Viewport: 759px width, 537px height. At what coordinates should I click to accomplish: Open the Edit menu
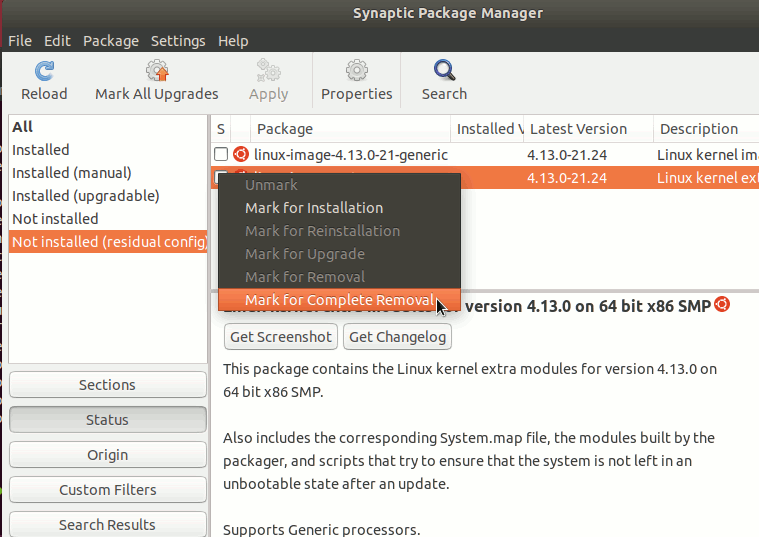tap(57, 41)
